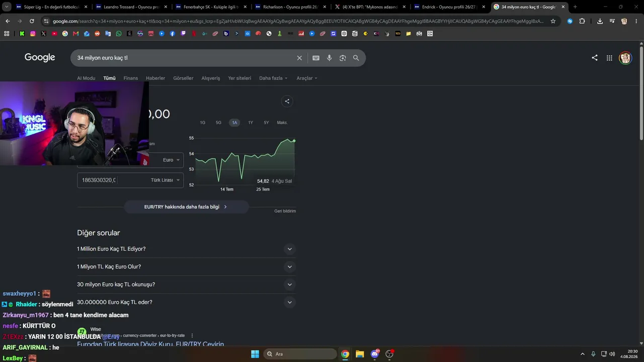
Task: Open a new browser tab
Action: [x=575, y=7]
